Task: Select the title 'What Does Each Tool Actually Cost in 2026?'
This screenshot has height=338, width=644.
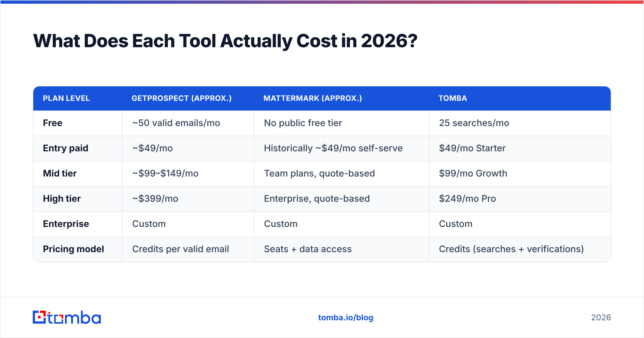Action: coord(225,41)
